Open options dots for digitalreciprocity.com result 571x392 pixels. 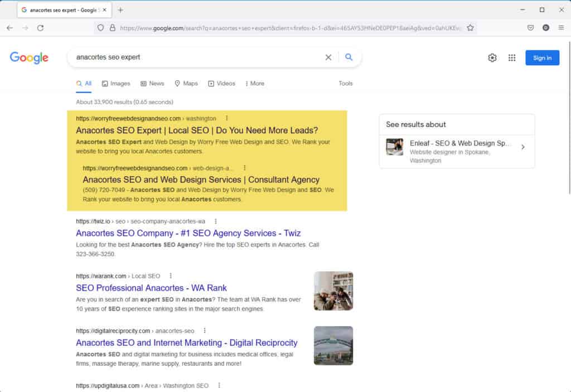click(204, 331)
